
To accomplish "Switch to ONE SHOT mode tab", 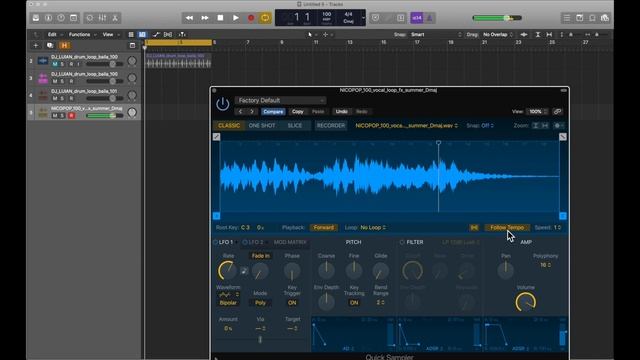I will [x=262, y=126].
